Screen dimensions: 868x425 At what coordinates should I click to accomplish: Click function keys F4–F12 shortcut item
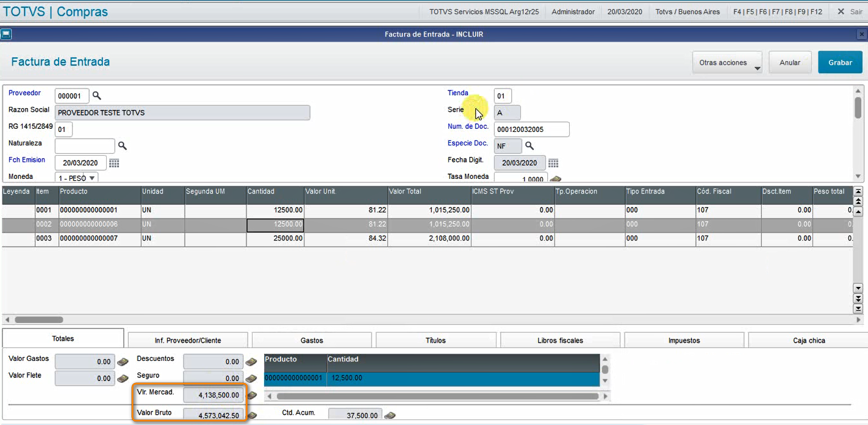pyautogui.click(x=777, y=12)
